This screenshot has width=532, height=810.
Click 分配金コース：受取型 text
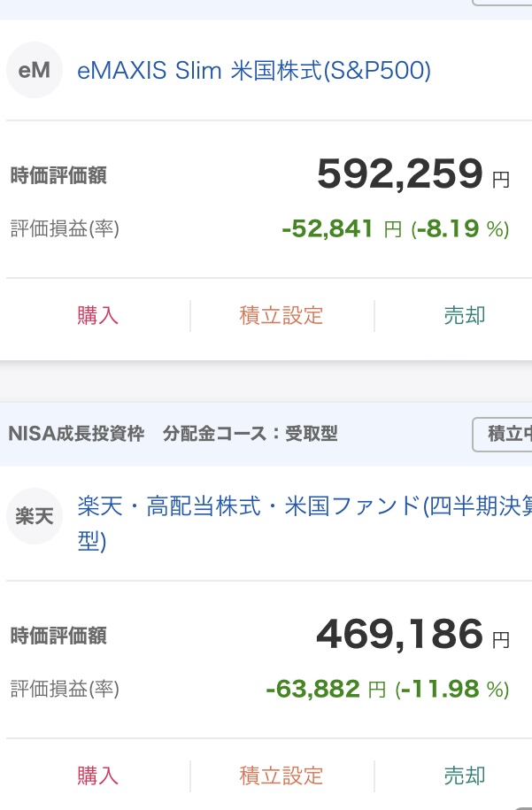click(x=251, y=435)
